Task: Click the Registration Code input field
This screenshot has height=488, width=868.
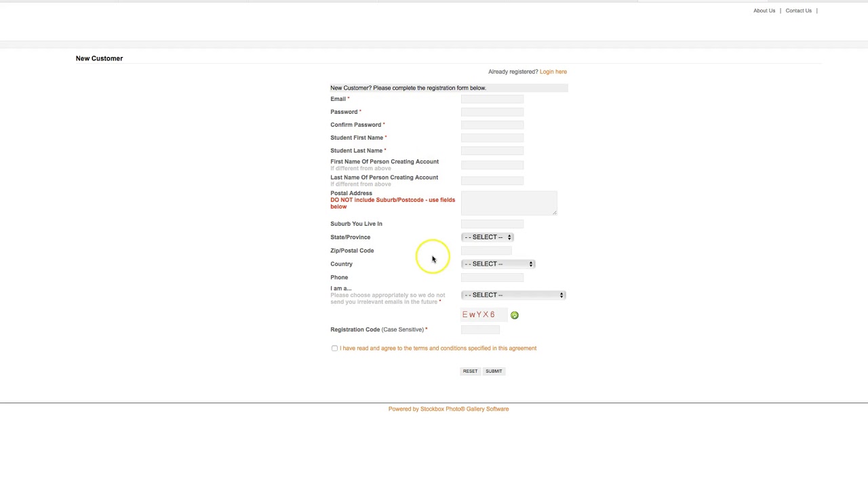Action: (x=480, y=330)
